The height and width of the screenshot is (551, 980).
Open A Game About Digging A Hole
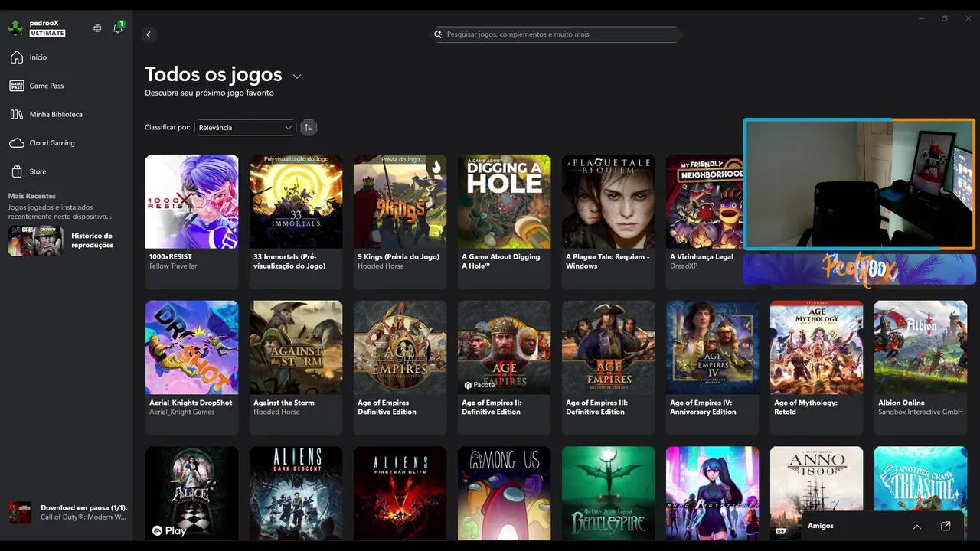(x=504, y=221)
